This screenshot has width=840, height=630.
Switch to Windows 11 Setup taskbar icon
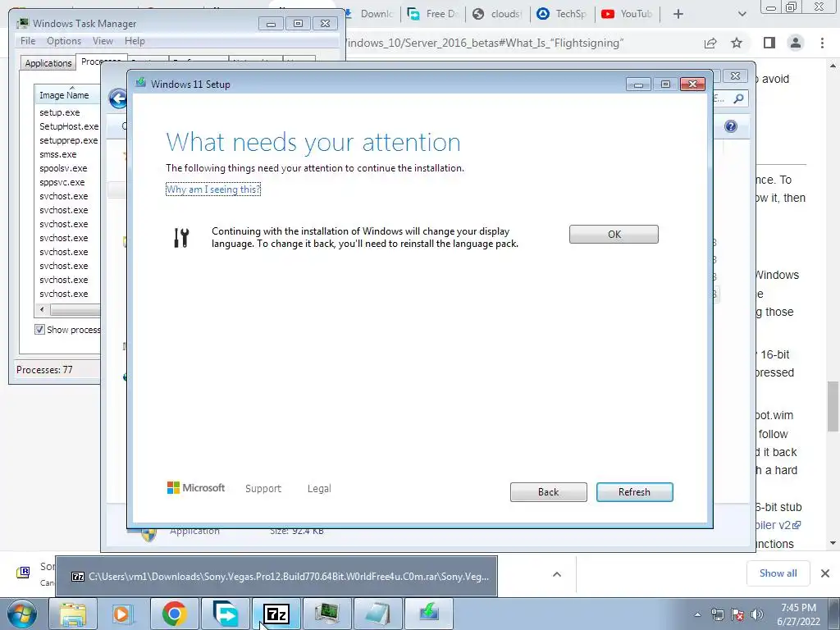point(428,614)
